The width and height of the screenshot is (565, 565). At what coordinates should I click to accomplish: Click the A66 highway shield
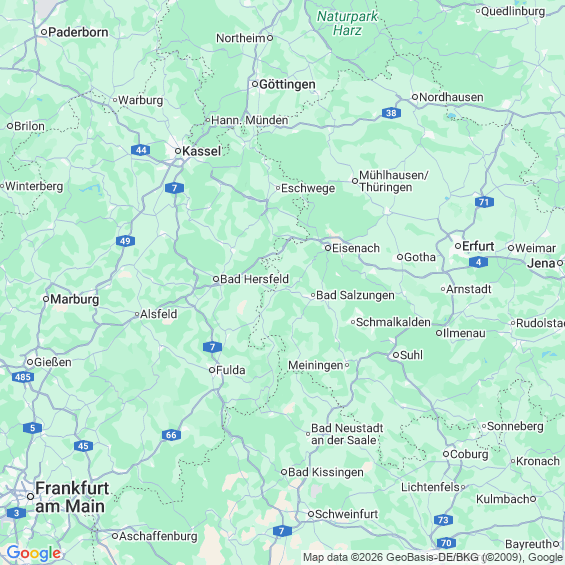coord(171,435)
